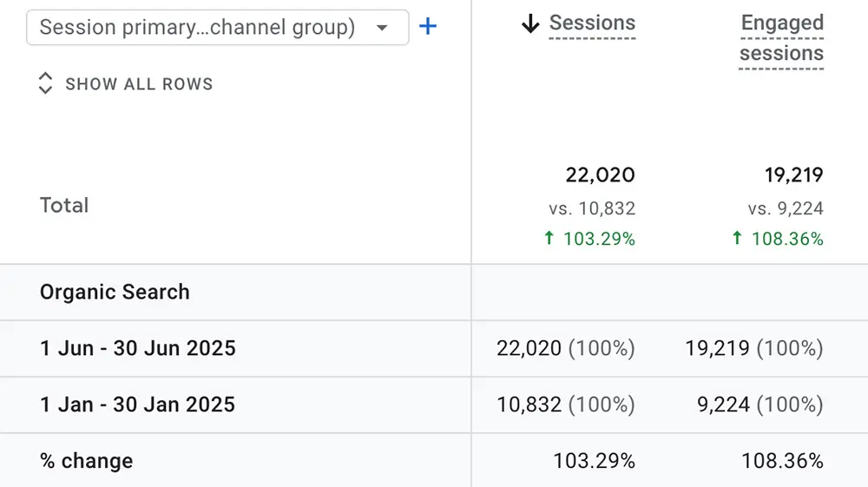The image size is (868, 487).
Task: Click June sessions cell 22,020 (100%)
Action: [x=566, y=348]
